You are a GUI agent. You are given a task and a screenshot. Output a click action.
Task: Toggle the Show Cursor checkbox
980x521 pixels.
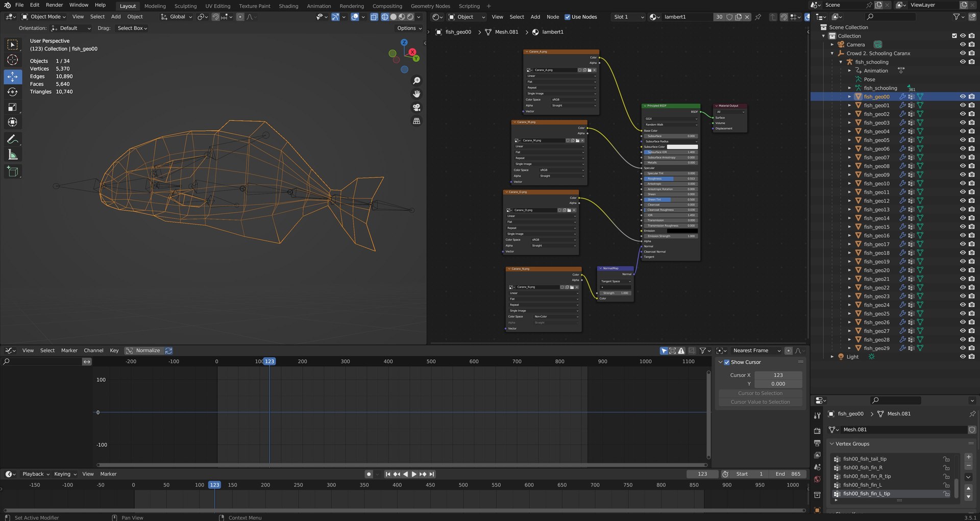tap(727, 362)
